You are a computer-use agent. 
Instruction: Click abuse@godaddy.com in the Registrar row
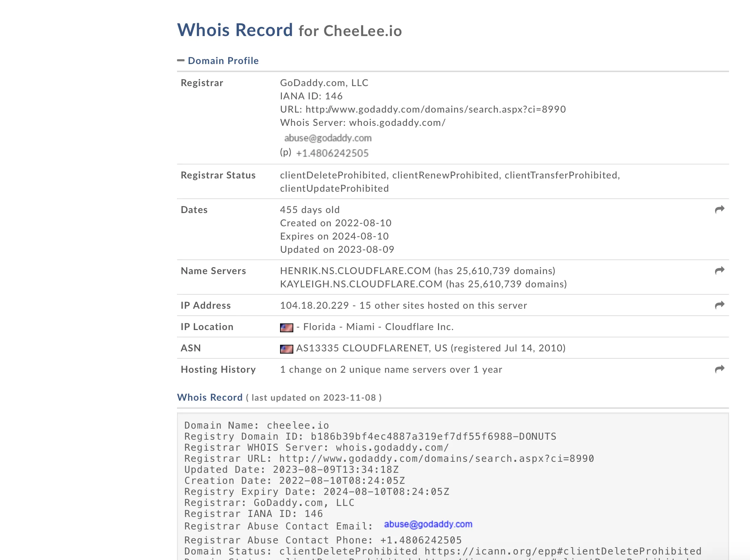(328, 138)
